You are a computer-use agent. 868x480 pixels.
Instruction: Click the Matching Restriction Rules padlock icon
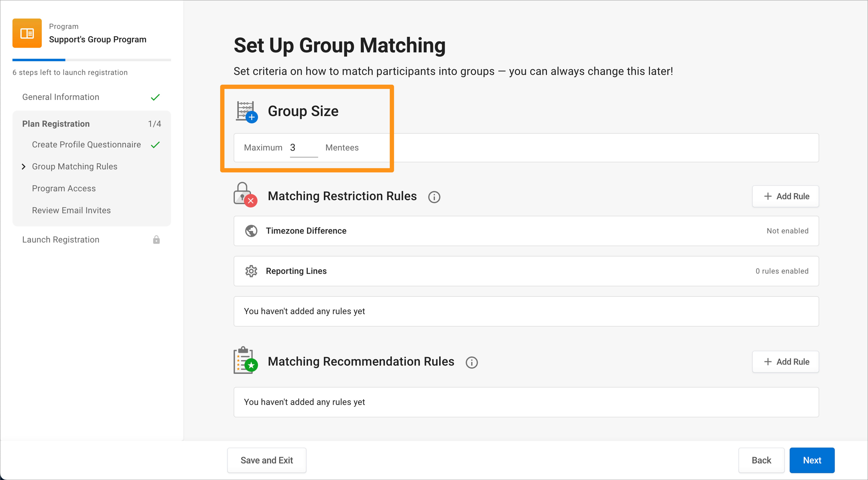(245, 195)
